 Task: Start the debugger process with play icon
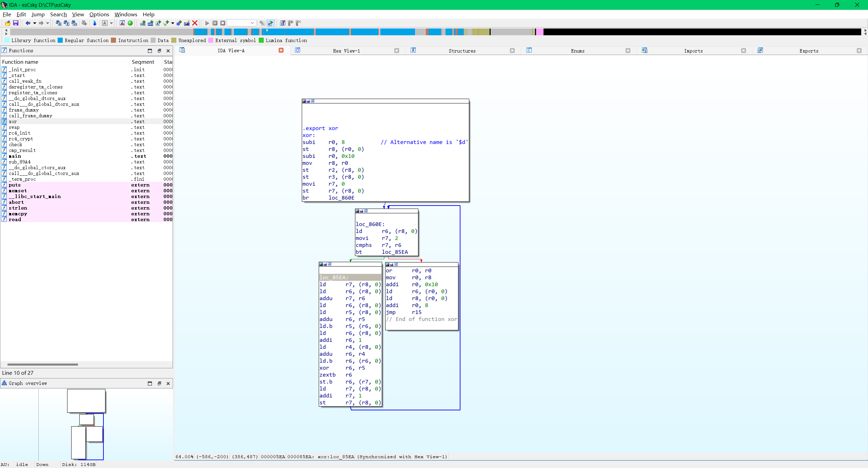[x=207, y=23]
